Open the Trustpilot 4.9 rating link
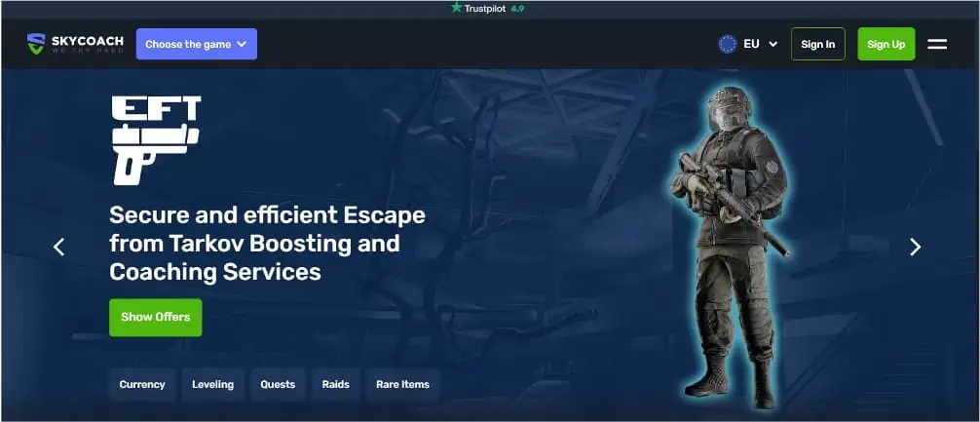The height and width of the screenshot is (422, 980). point(487,8)
